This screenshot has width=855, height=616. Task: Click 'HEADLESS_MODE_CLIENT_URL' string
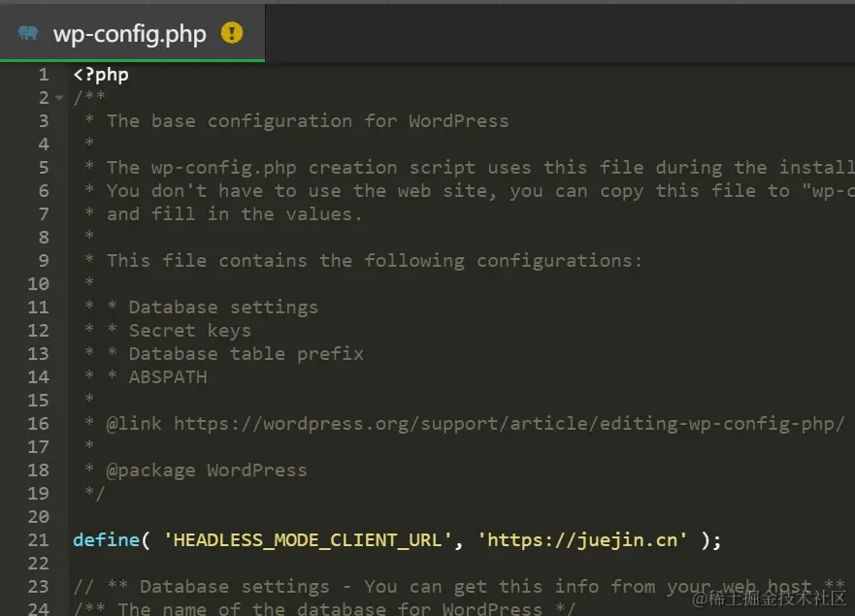tap(308, 540)
